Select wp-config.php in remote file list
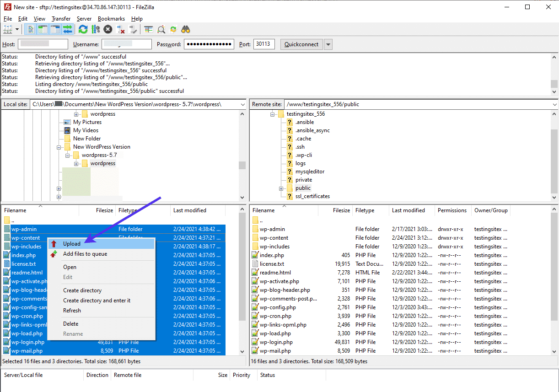559x392 pixels. tap(278, 307)
